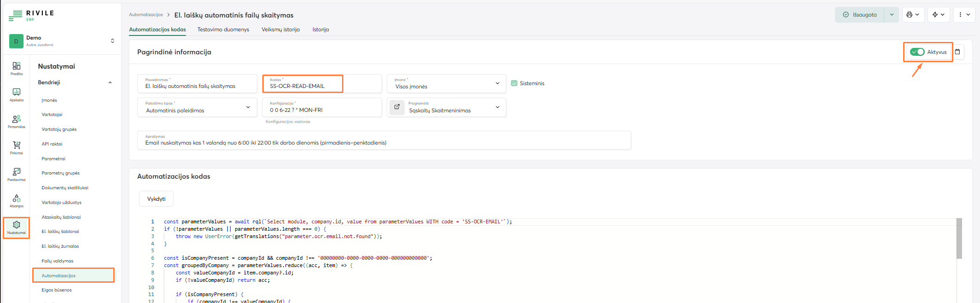The width and height of the screenshot is (980, 303).
Task: Open the Konfigūracijos vadovas link
Action: point(288,122)
